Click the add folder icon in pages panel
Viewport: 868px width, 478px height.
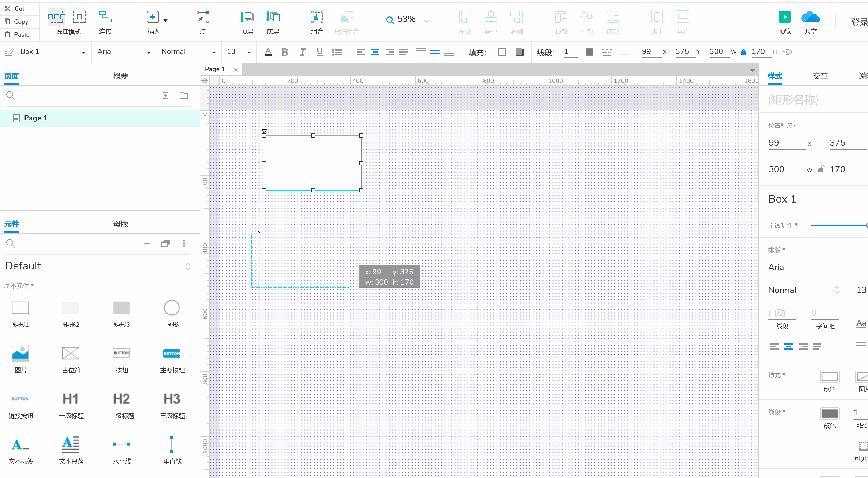point(184,96)
